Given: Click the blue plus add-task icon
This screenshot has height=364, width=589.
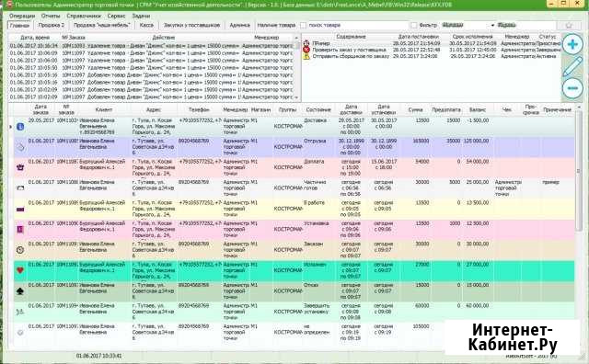Looking at the screenshot, I should (572, 44).
